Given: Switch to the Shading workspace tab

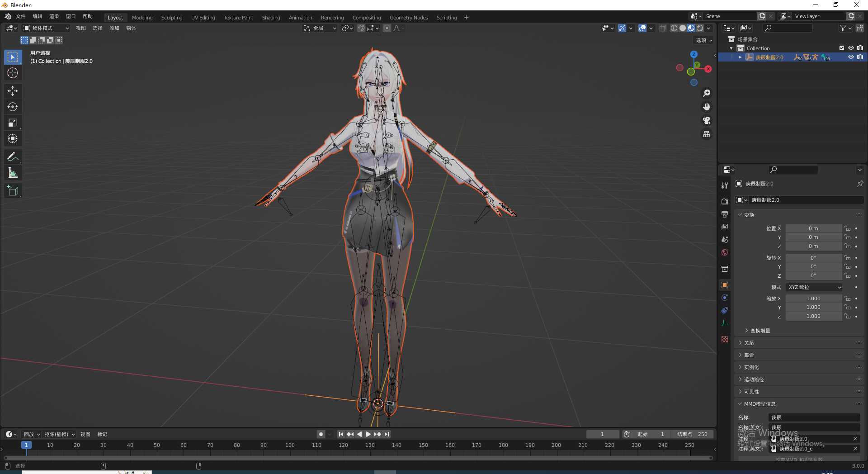Looking at the screenshot, I should tap(270, 17).
